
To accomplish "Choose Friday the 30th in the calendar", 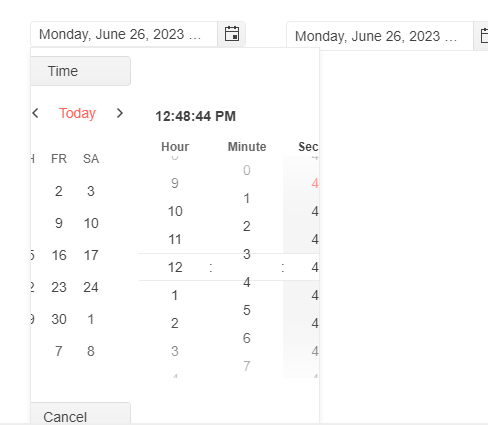I will (59, 319).
